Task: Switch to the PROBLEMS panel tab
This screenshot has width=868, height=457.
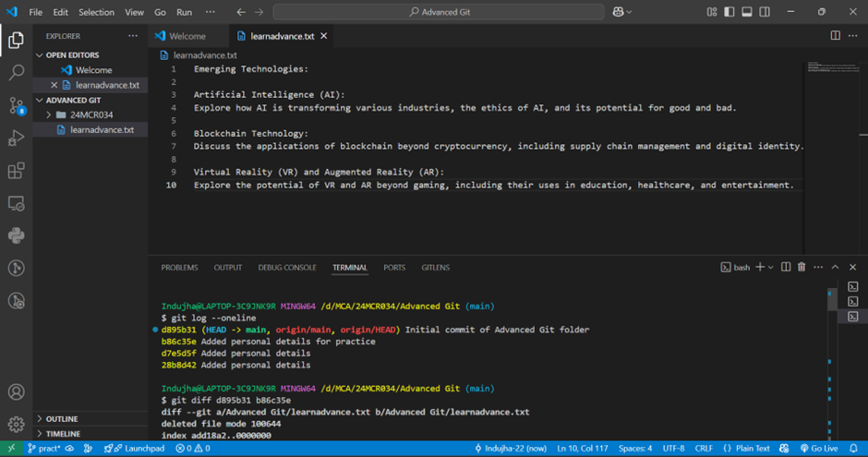Action: pyautogui.click(x=179, y=267)
